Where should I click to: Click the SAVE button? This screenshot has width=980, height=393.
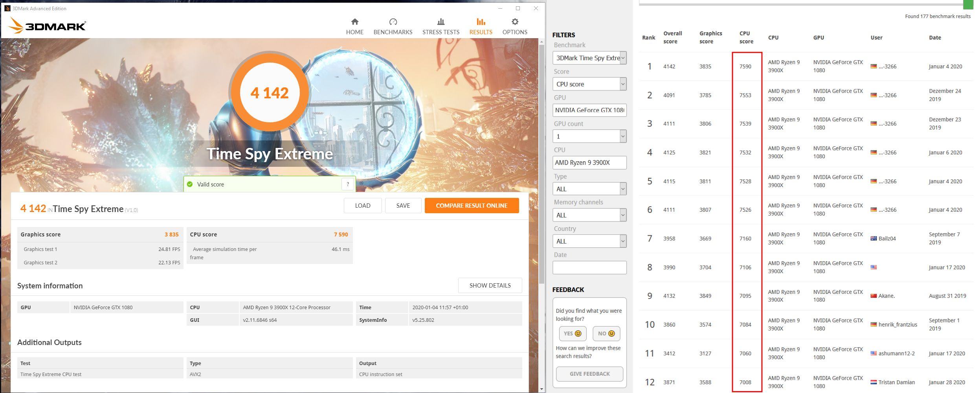403,205
